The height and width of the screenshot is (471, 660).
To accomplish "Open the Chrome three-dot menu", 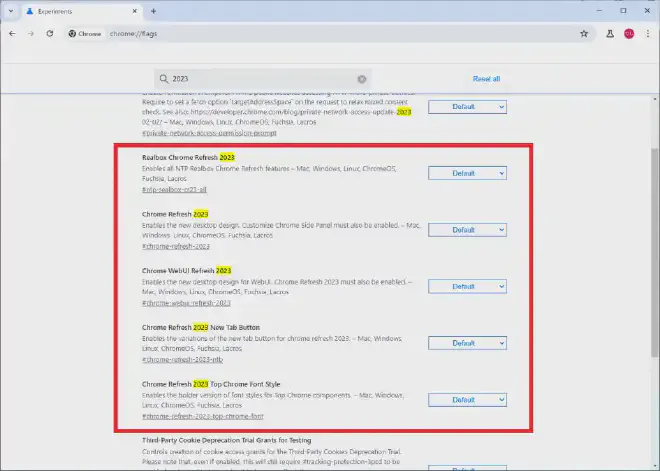I will (648, 34).
